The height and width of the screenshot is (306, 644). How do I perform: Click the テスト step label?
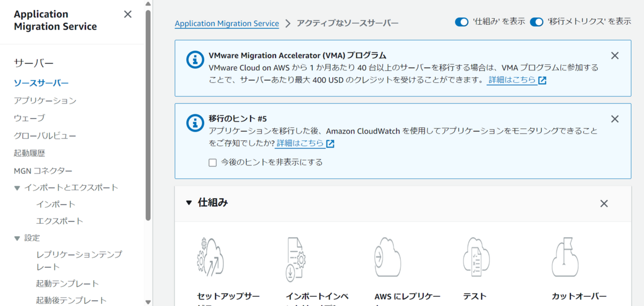tap(475, 296)
